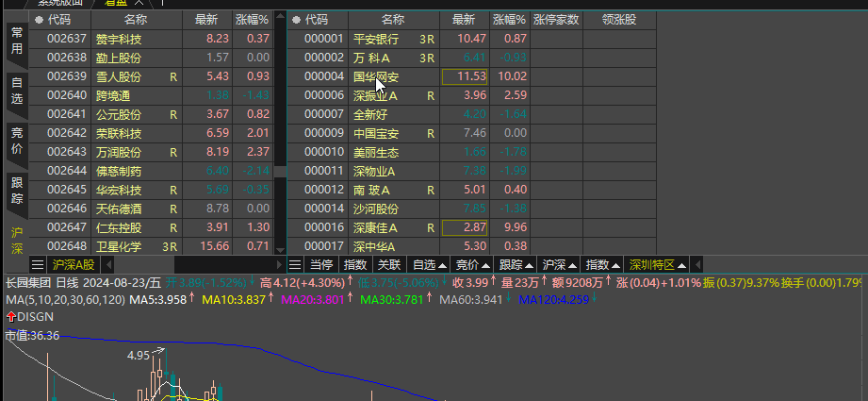Open the 沪深 side tab

click(17, 240)
